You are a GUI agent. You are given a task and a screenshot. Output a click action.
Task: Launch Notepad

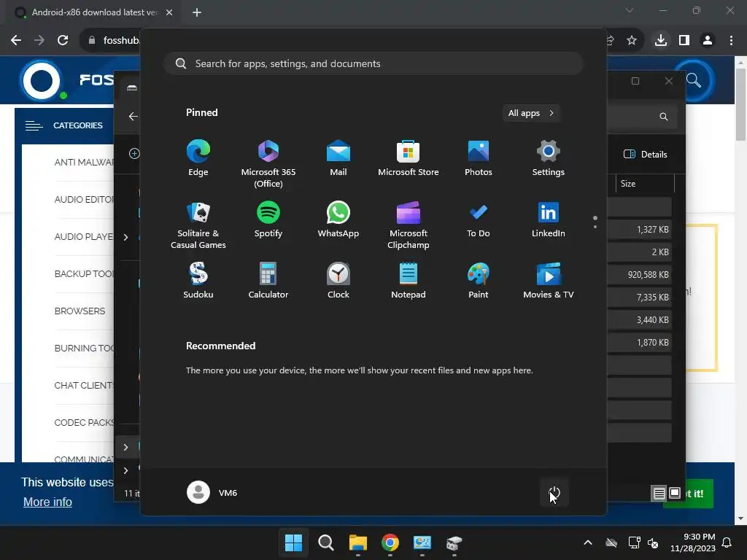pos(409,281)
